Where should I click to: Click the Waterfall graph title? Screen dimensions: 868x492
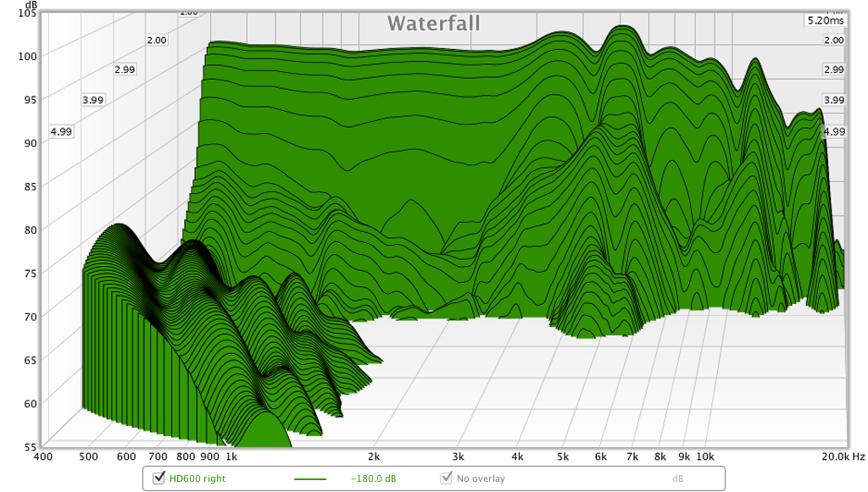(x=433, y=23)
